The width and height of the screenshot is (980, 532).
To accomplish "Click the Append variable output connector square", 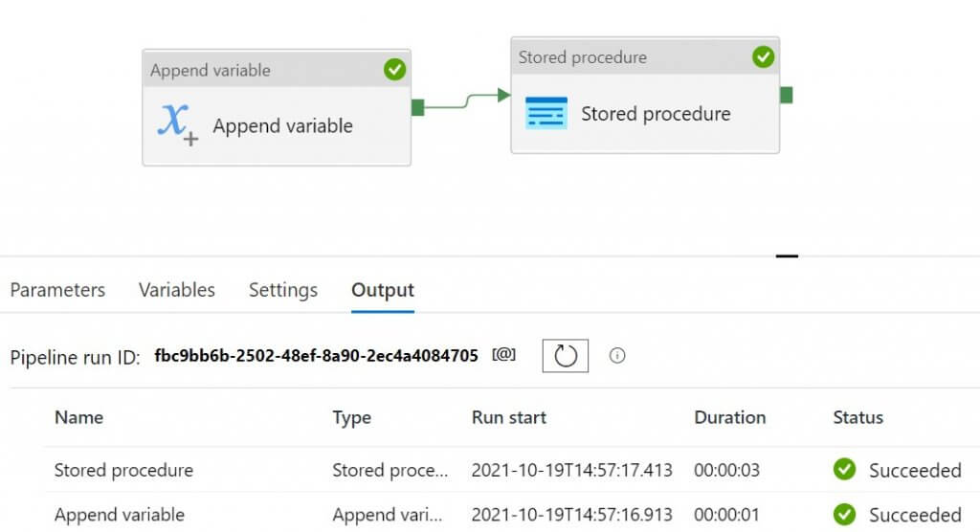I will 417,107.
